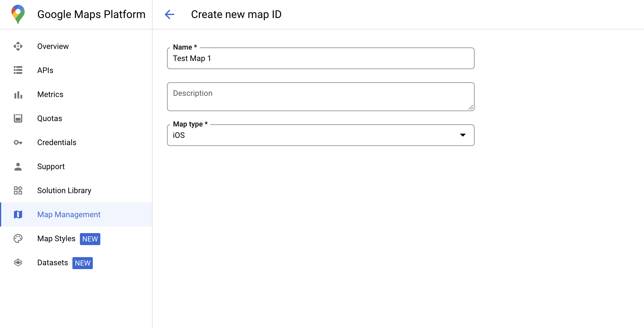644x328 pixels.
Task: Click the Map Management map icon
Action: click(x=18, y=215)
